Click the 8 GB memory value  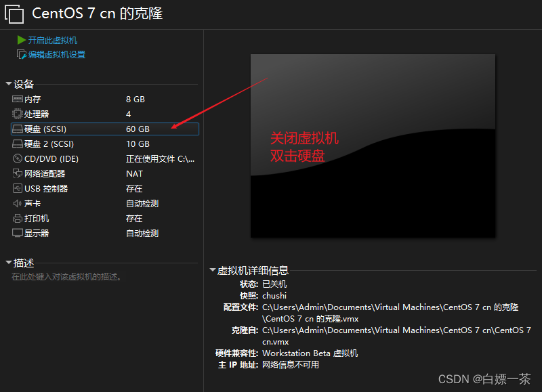(135, 99)
